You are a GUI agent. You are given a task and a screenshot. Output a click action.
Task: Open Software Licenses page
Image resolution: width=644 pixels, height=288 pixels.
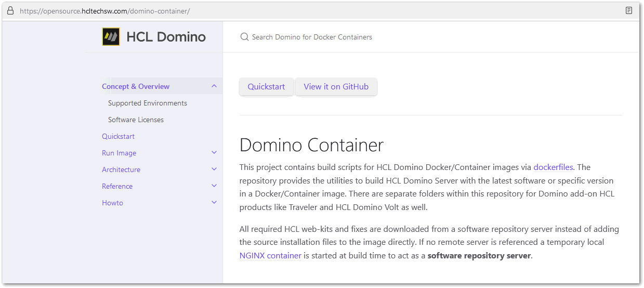pyautogui.click(x=136, y=120)
